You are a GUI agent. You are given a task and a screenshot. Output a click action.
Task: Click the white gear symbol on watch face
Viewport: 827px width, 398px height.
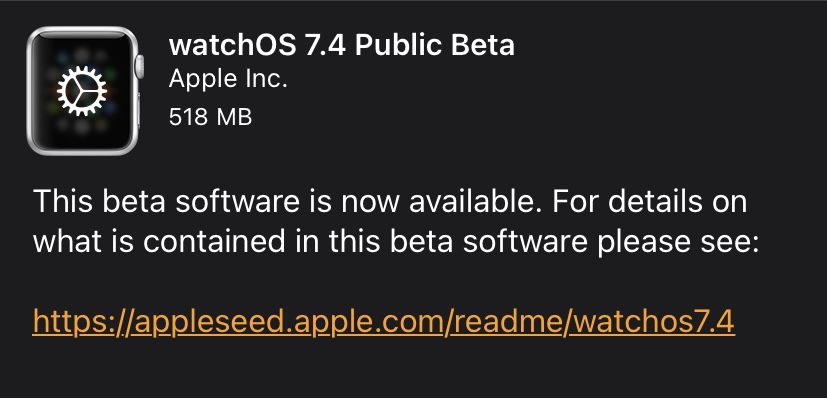(82, 91)
